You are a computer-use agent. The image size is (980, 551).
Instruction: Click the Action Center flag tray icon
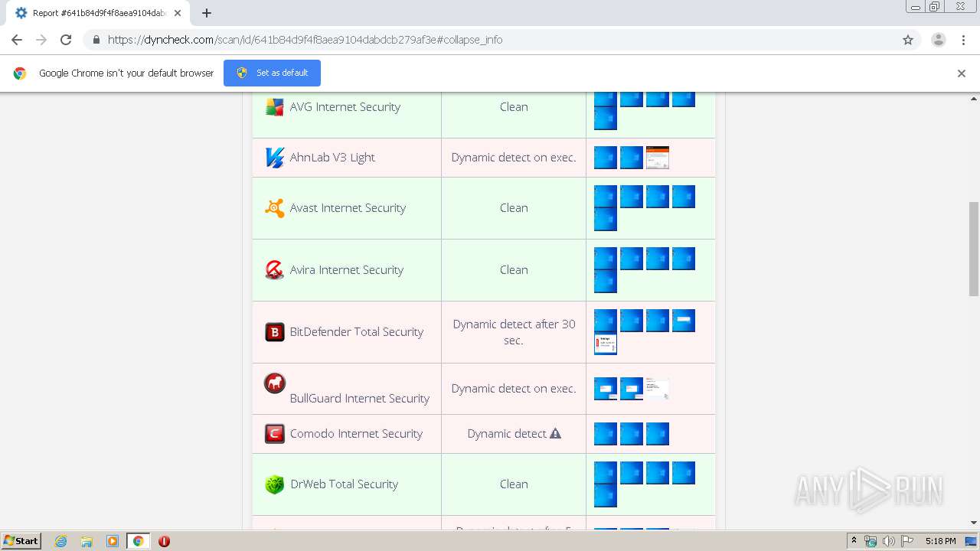point(906,541)
